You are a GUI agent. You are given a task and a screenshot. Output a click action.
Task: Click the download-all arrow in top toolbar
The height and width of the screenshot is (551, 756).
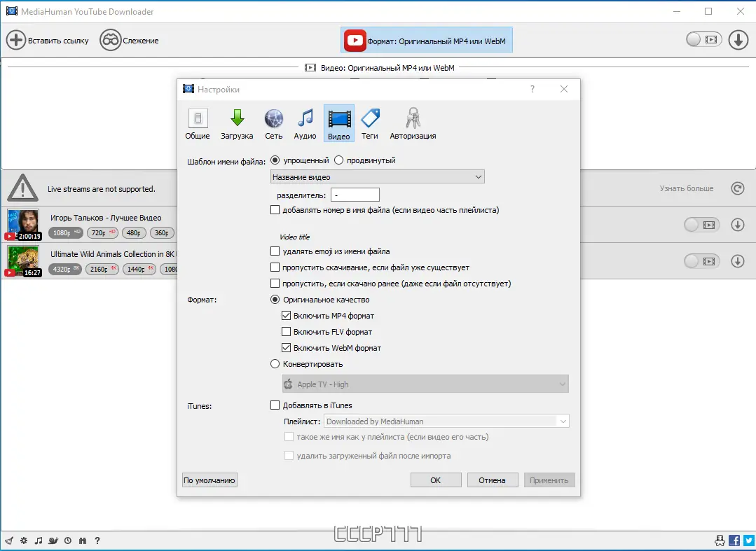[738, 40]
